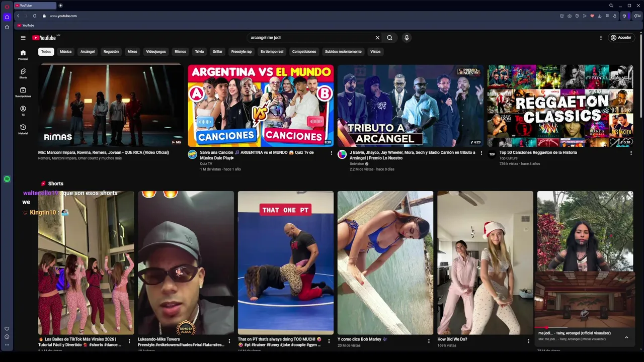This screenshot has width=644, height=362.
Task: Select the Videojuegos filter chip
Action: coord(156,52)
